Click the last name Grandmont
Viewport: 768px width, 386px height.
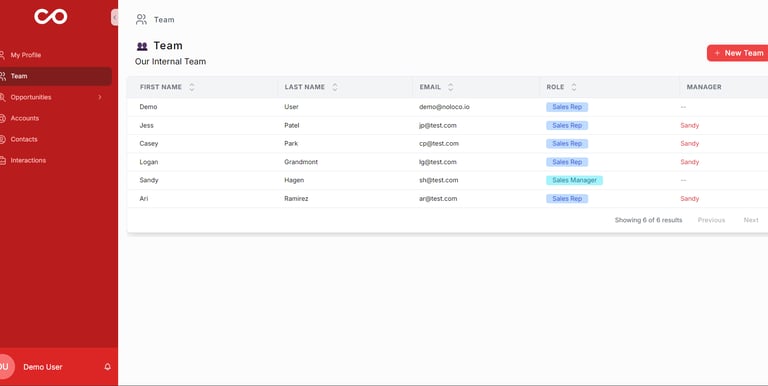pos(301,162)
